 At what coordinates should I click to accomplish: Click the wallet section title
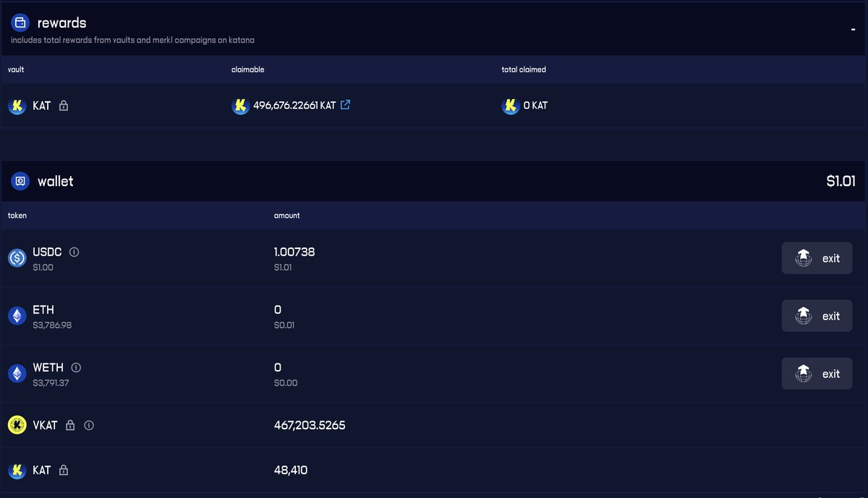click(56, 181)
